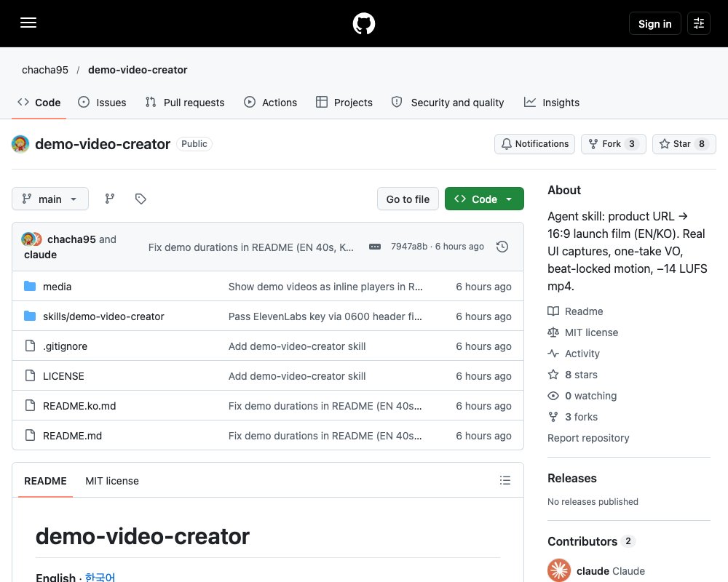
Task: Click the claude commit co-author name
Action: pyautogui.click(x=40, y=255)
